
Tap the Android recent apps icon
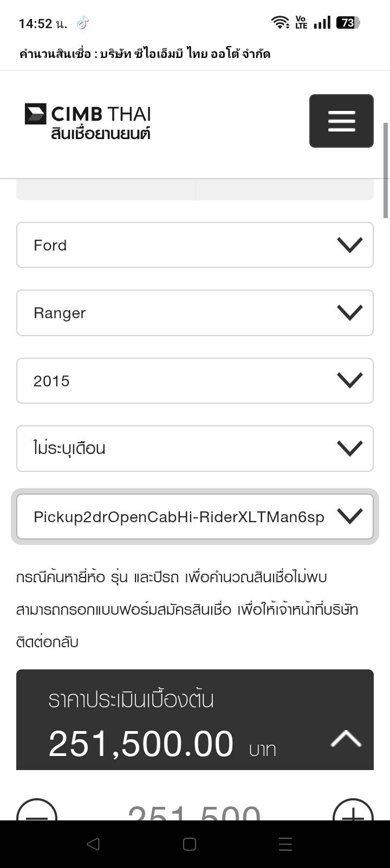click(x=285, y=844)
